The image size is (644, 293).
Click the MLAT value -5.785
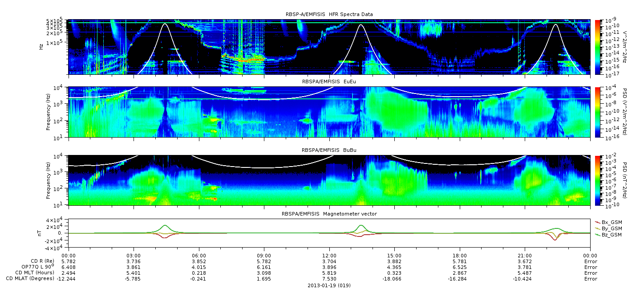(x=133, y=278)
